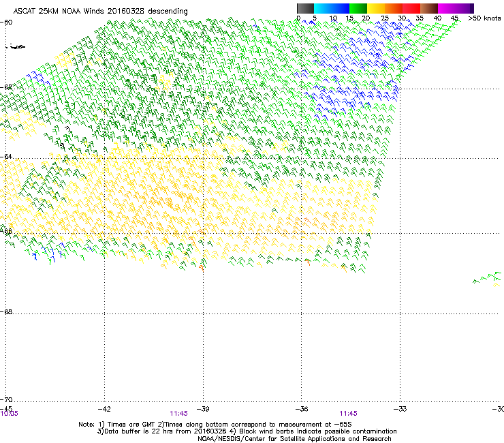The image size is (504, 443).
Task: Click the 'Data buffer is 22 hrs' note
Action: 247,431
